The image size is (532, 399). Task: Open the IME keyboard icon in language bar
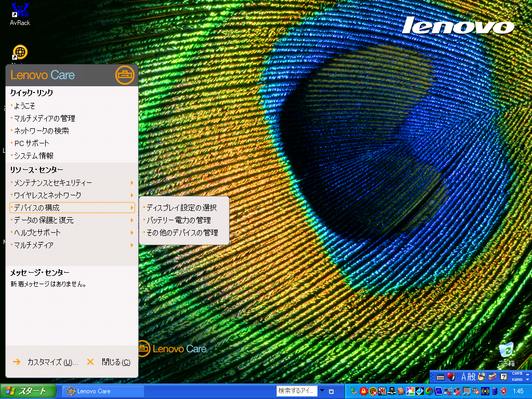coord(440,377)
